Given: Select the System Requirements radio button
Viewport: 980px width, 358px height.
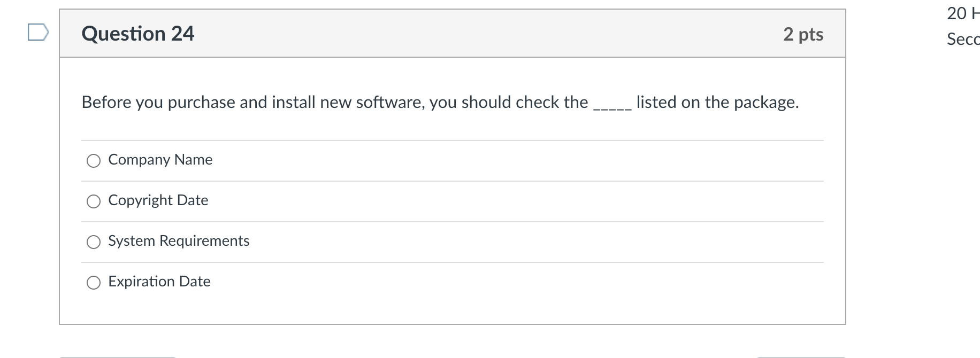Looking at the screenshot, I should (x=94, y=242).
